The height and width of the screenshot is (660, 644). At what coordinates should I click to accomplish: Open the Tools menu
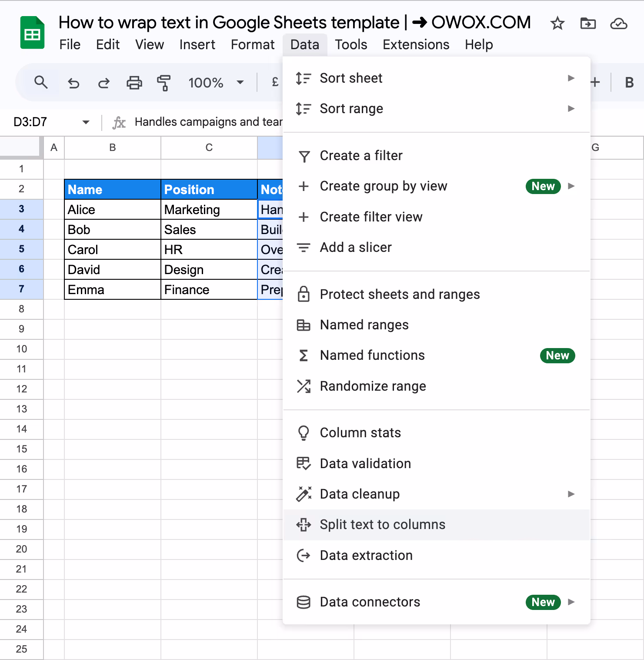[351, 44]
